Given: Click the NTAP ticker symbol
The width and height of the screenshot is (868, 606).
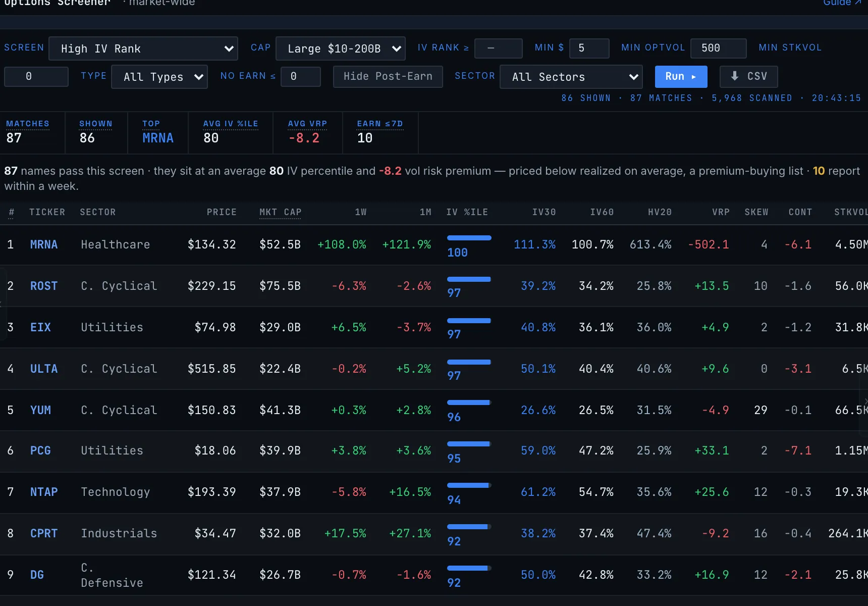Looking at the screenshot, I should (44, 492).
